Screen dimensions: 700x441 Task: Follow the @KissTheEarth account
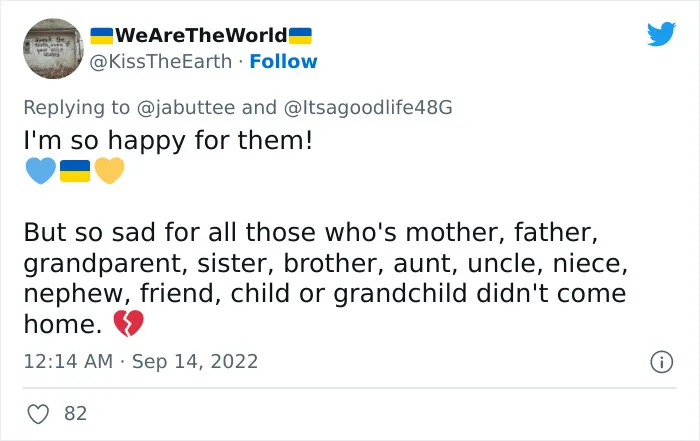[x=283, y=62]
